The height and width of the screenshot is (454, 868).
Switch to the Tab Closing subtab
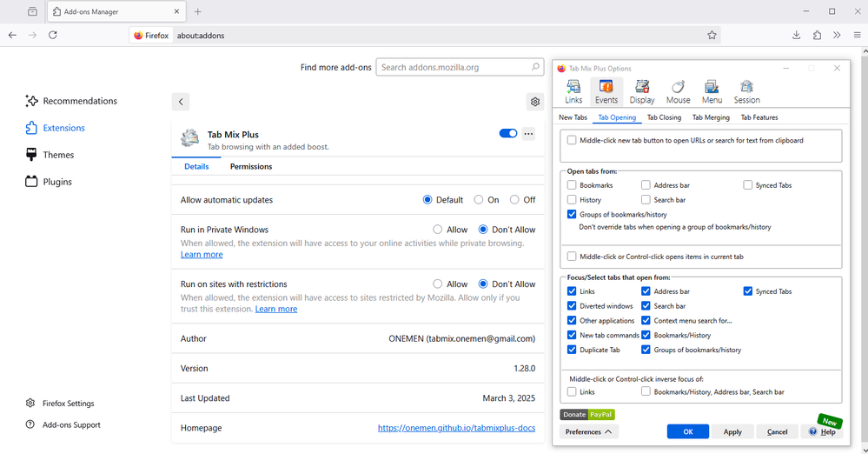pyautogui.click(x=665, y=117)
